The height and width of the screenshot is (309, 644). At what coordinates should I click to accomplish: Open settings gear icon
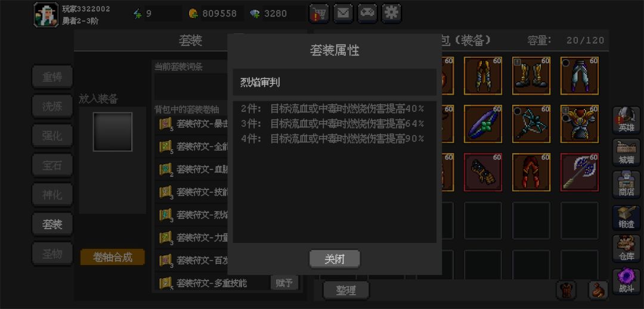(391, 13)
